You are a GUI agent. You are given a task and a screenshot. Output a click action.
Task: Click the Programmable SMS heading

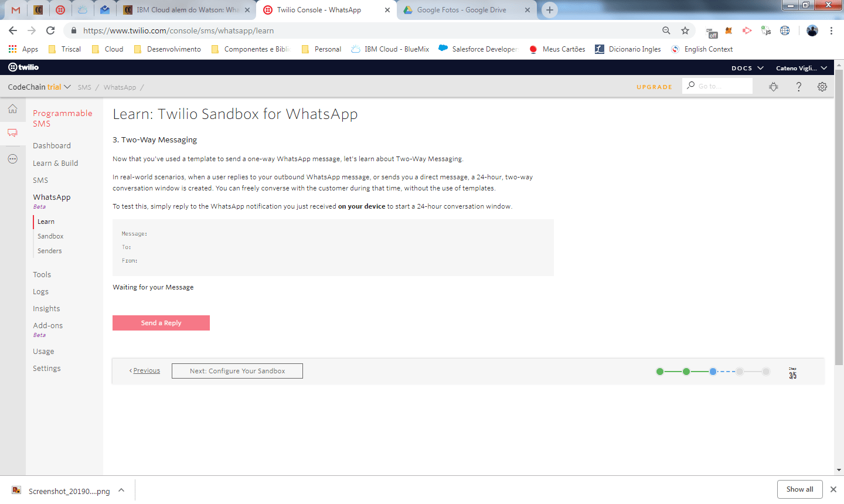(x=63, y=118)
